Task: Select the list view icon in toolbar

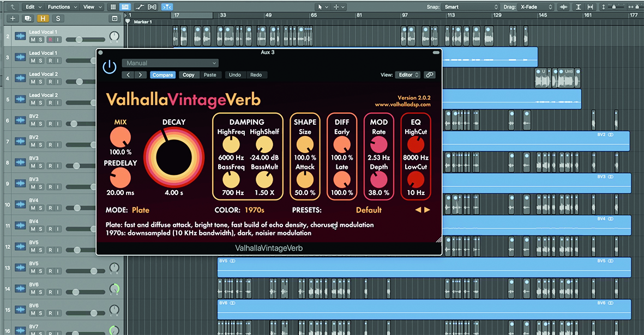Action: [125, 7]
